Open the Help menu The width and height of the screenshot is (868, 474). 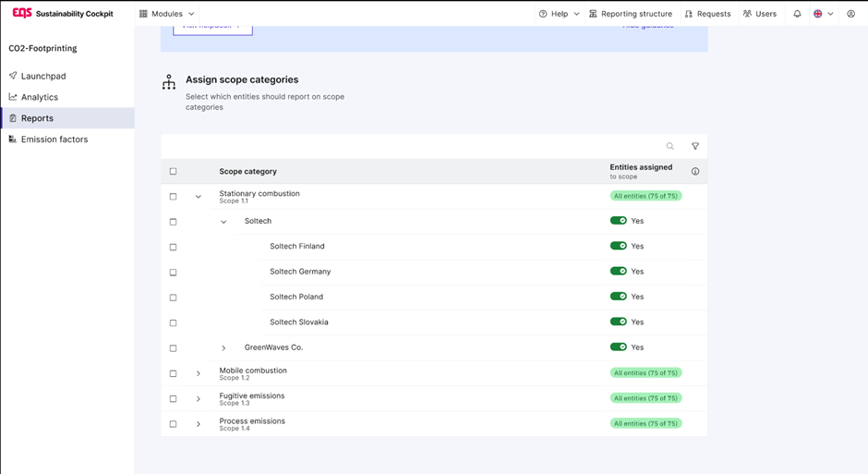point(559,14)
